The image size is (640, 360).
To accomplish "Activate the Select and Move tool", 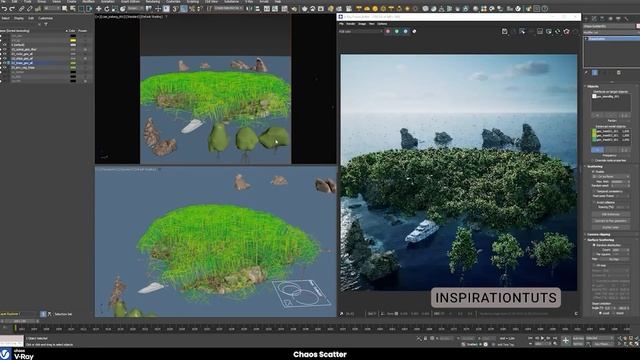I will pos(99,9).
